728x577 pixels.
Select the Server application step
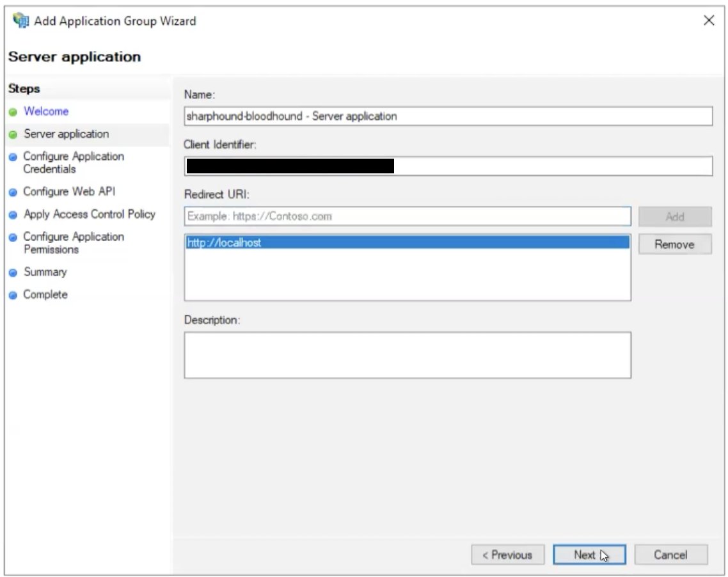click(x=67, y=134)
